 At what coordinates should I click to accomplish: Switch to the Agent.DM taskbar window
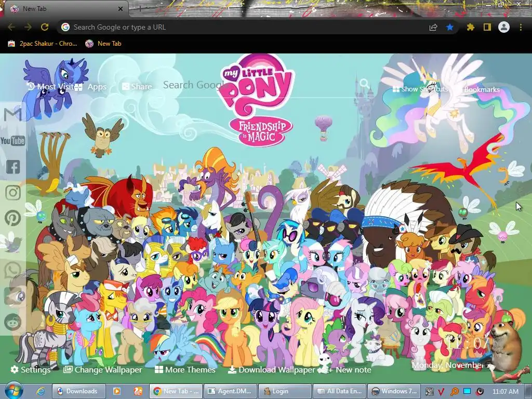tap(231, 391)
